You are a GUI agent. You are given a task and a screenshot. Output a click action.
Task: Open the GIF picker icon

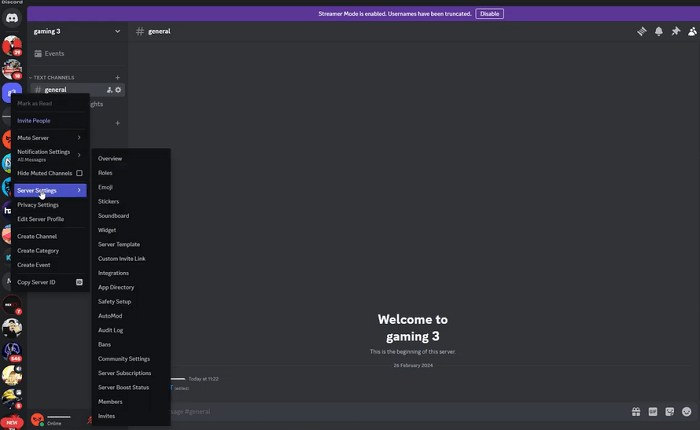tap(653, 412)
